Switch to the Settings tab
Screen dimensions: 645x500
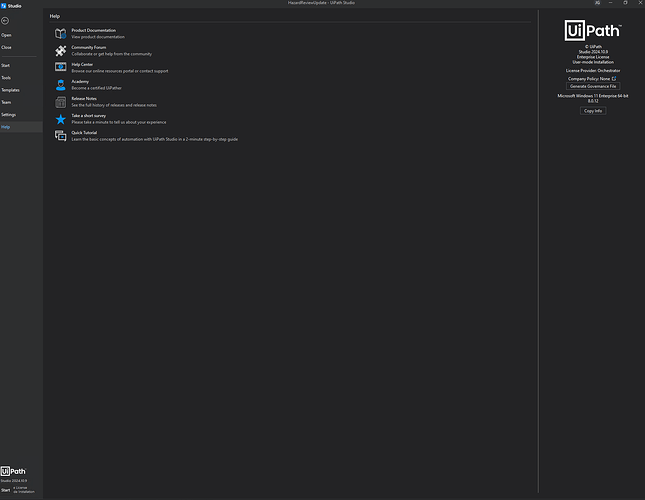pos(8,115)
